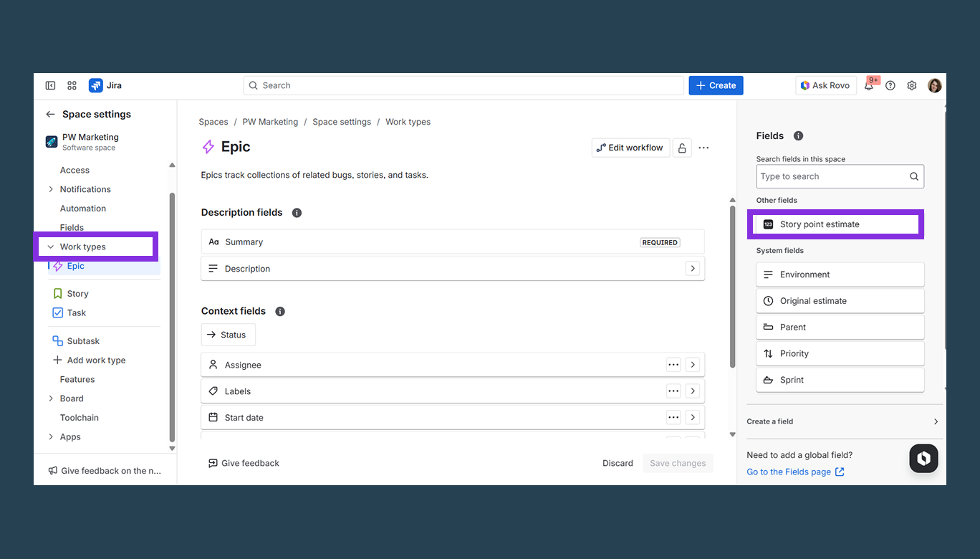Viewport: 980px width, 559px height.
Task: Click the PW Marketing breadcrumb
Action: pos(270,122)
